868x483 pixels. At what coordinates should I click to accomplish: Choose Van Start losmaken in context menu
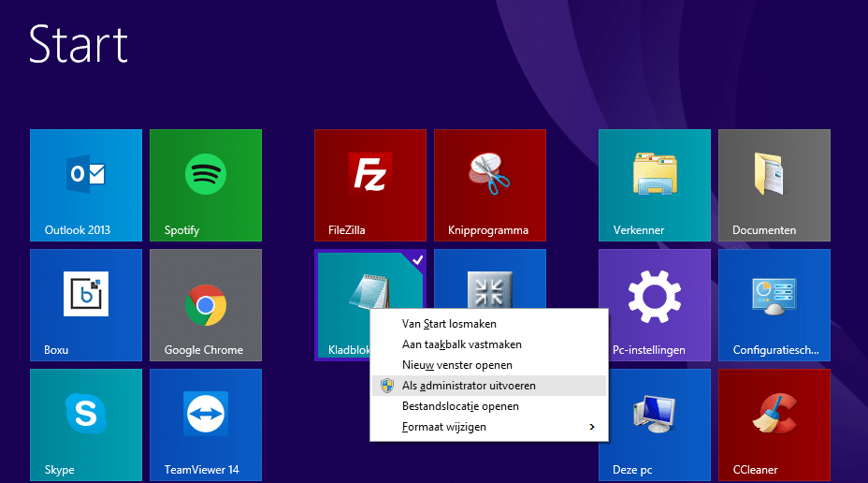pos(489,324)
